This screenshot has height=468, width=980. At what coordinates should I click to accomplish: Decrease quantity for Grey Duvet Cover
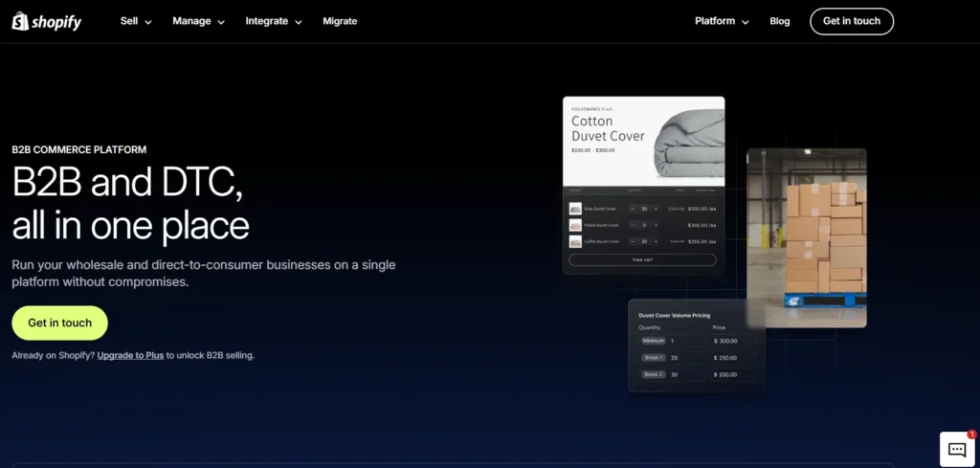[633, 209]
